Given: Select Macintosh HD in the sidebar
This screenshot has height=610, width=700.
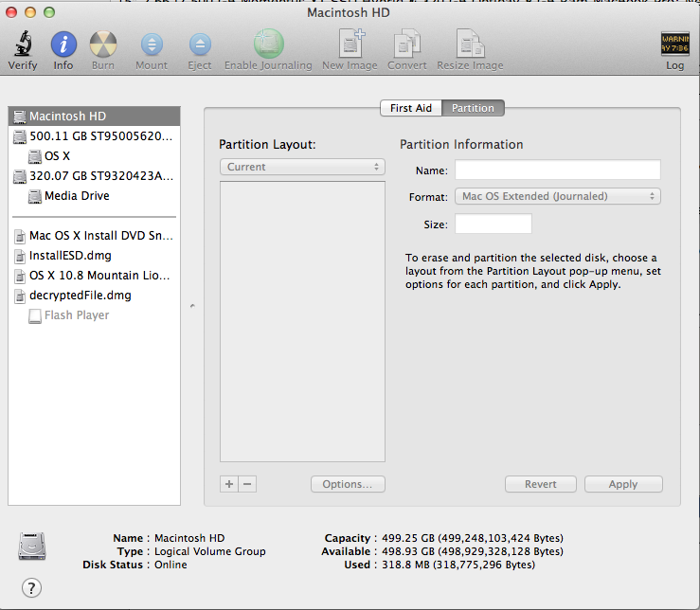Looking at the screenshot, I should pyautogui.click(x=94, y=117).
